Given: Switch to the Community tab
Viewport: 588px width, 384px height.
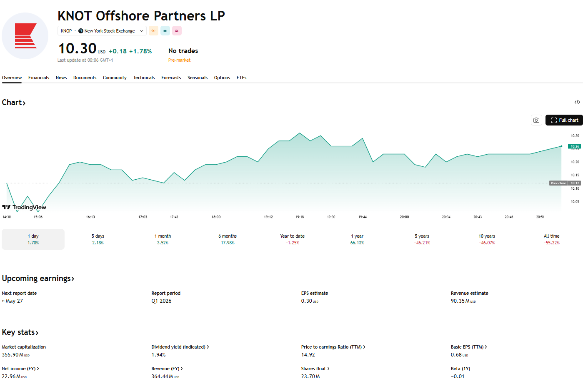Looking at the screenshot, I should pos(115,78).
